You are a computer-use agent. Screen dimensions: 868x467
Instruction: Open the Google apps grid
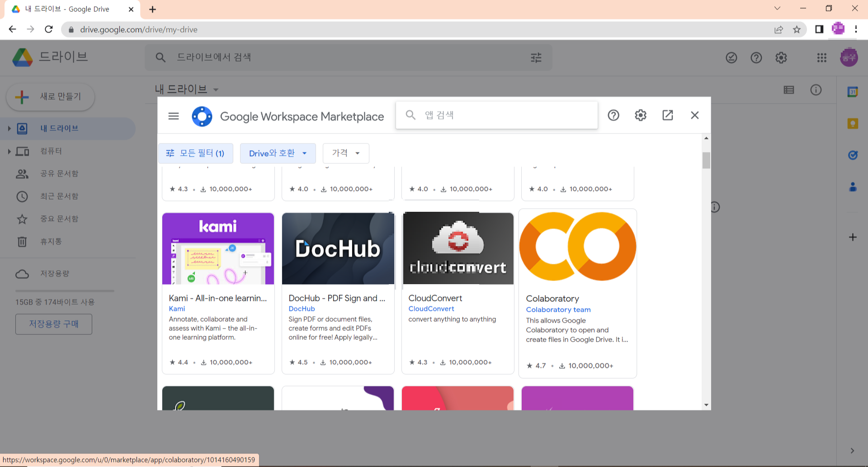pyautogui.click(x=822, y=57)
